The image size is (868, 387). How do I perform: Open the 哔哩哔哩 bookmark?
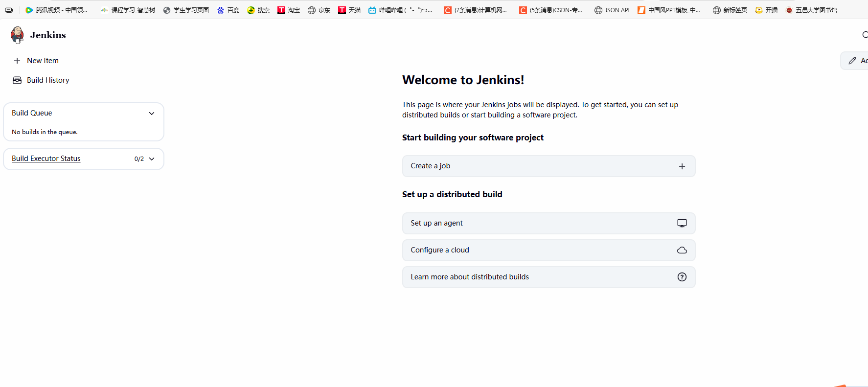pyautogui.click(x=400, y=10)
